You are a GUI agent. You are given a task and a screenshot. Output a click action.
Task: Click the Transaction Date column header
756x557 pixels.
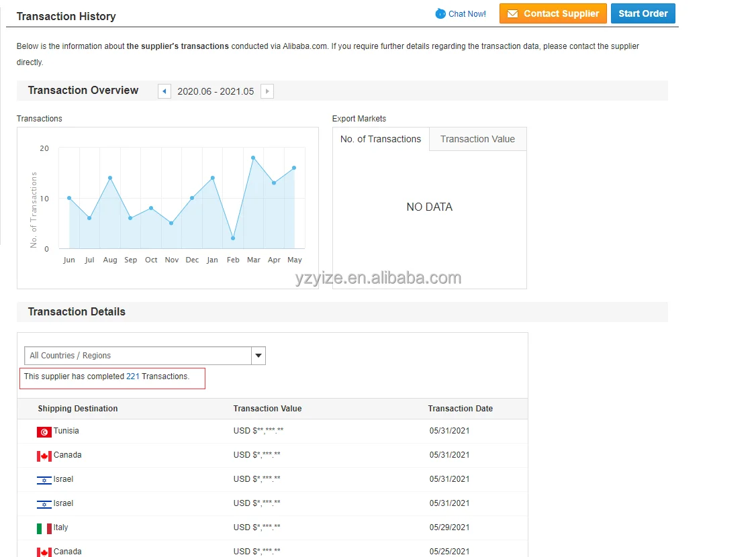[461, 409]
